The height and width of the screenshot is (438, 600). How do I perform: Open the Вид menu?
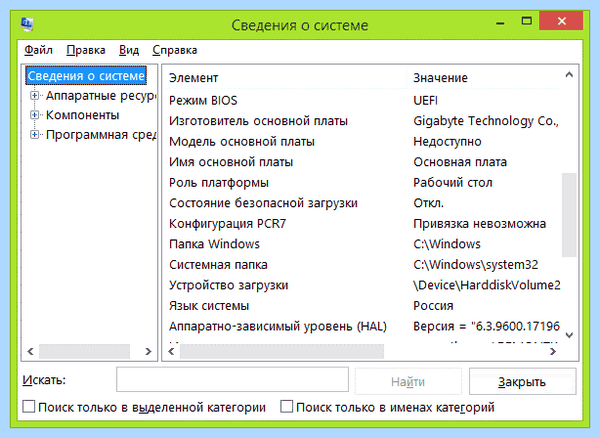[x=129, y=50]
